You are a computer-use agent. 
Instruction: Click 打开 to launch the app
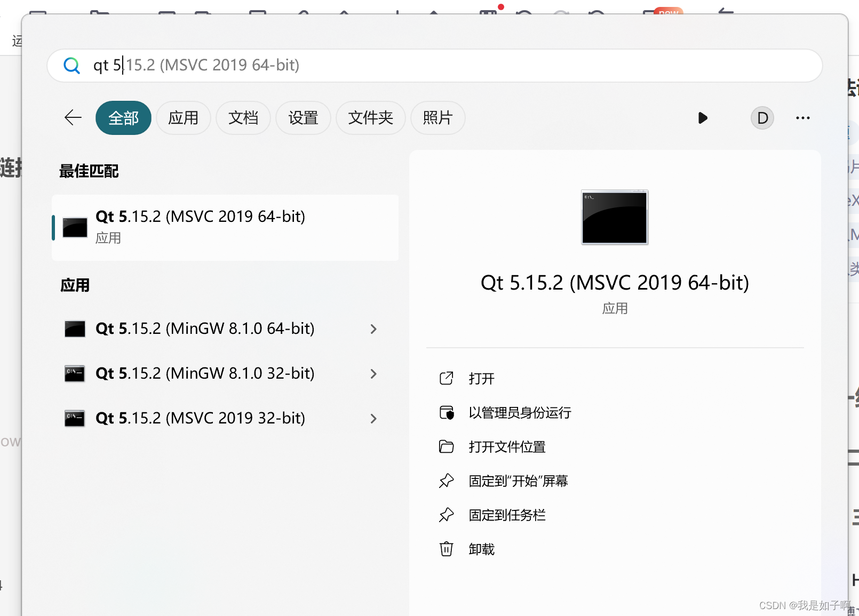click(x=482, y=379)
